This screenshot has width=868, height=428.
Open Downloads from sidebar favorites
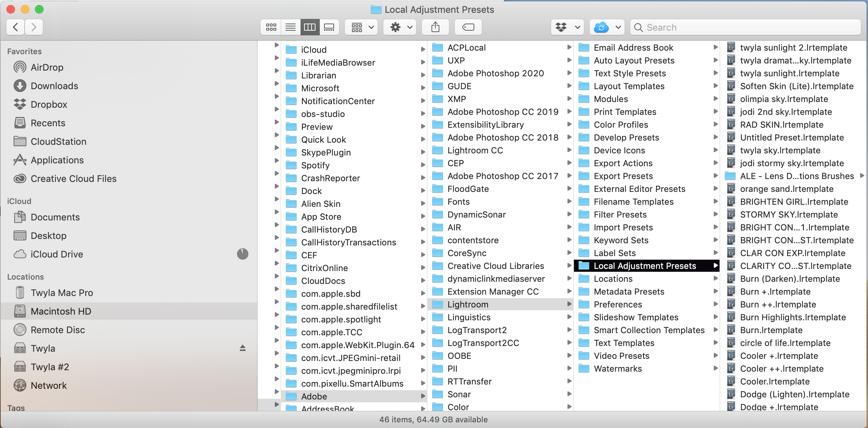54,86
